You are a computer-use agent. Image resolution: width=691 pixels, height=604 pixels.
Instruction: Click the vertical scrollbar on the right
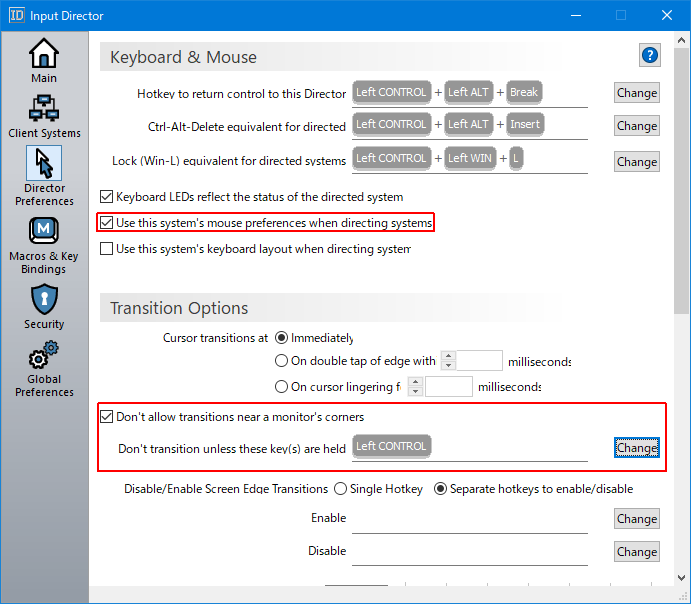click(681, 200)
